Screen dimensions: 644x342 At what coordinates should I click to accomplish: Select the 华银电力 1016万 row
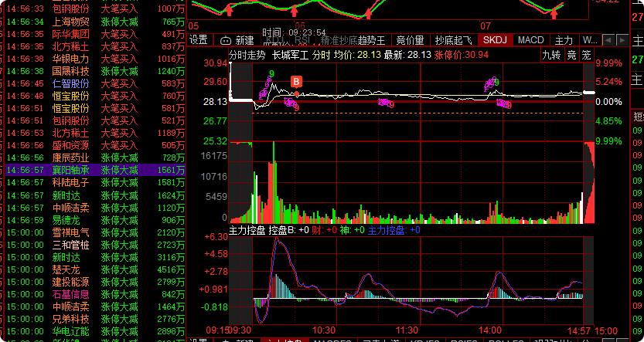point(95,59)
